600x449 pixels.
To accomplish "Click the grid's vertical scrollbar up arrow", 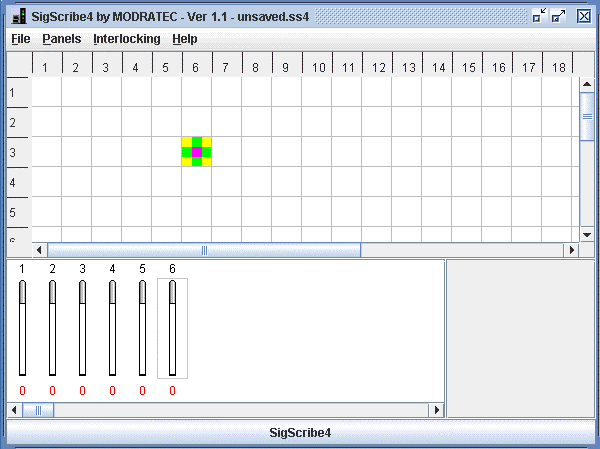I will click(587, 84).
